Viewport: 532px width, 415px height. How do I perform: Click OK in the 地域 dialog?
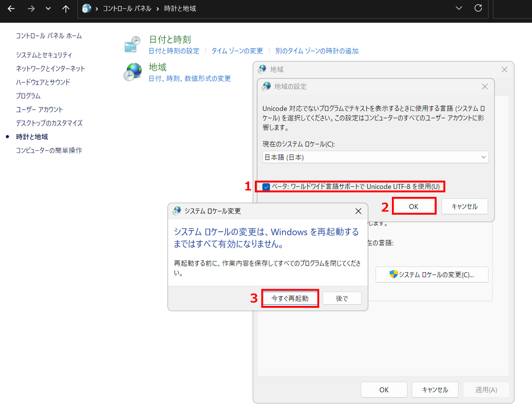(x=384, y=390)
